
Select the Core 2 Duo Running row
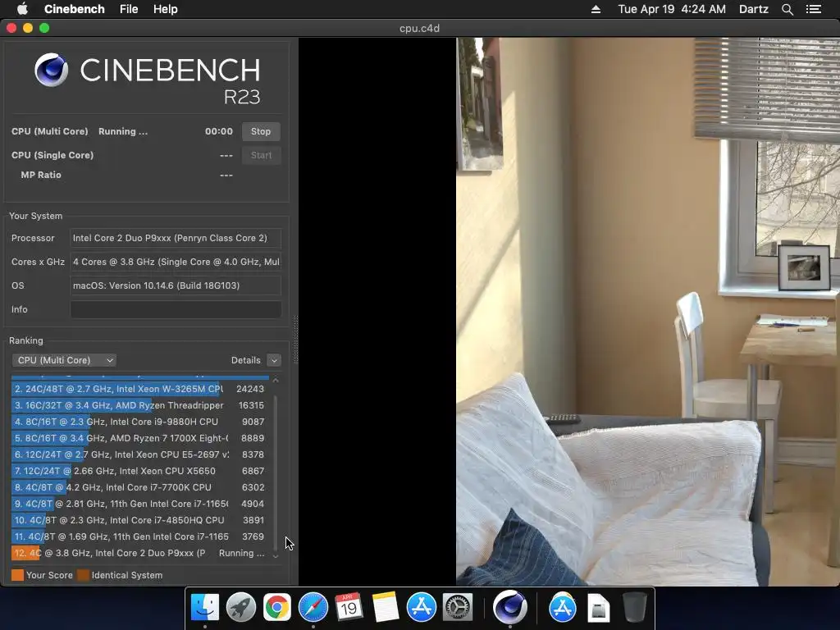[139, 553]
